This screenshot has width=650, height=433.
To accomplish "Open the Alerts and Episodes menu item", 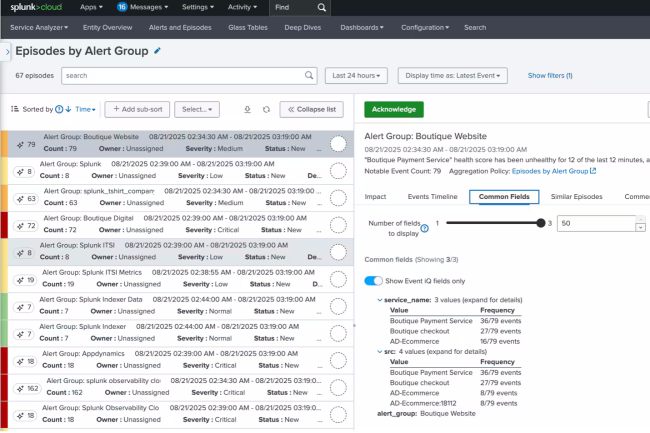I will tap(178, 27).
